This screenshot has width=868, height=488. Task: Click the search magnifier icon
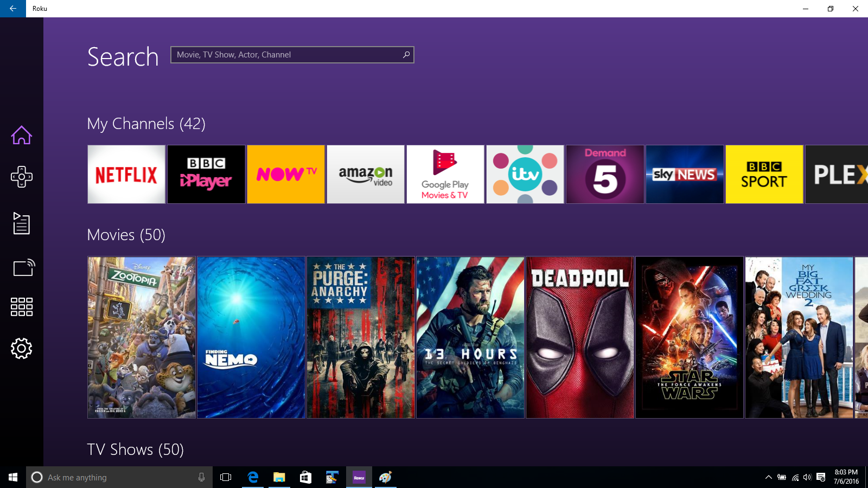coord(406,55)
